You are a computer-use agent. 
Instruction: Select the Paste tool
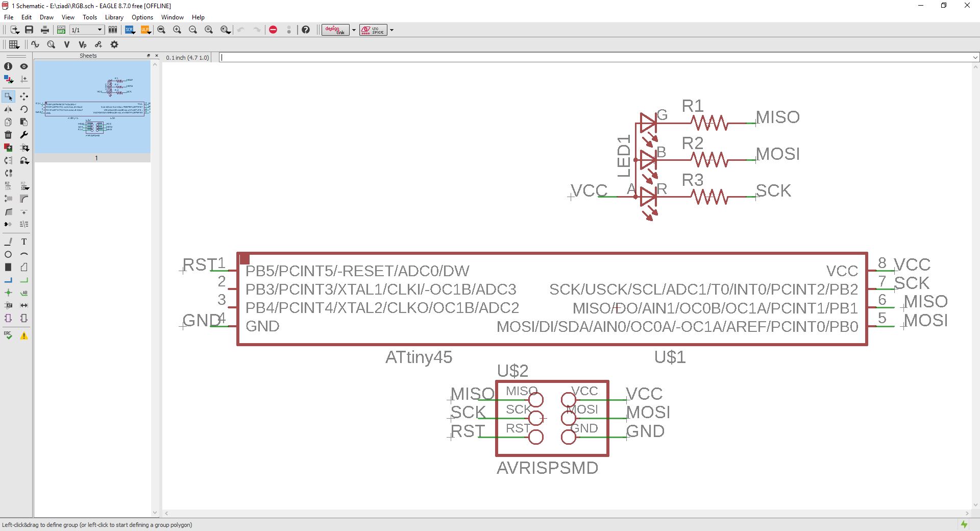pos(23,122)
